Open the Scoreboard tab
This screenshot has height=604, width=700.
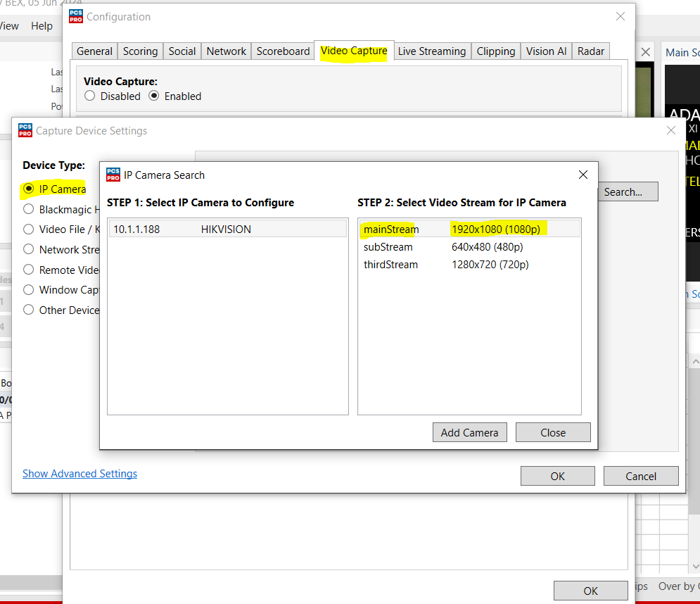pos(283,51)
